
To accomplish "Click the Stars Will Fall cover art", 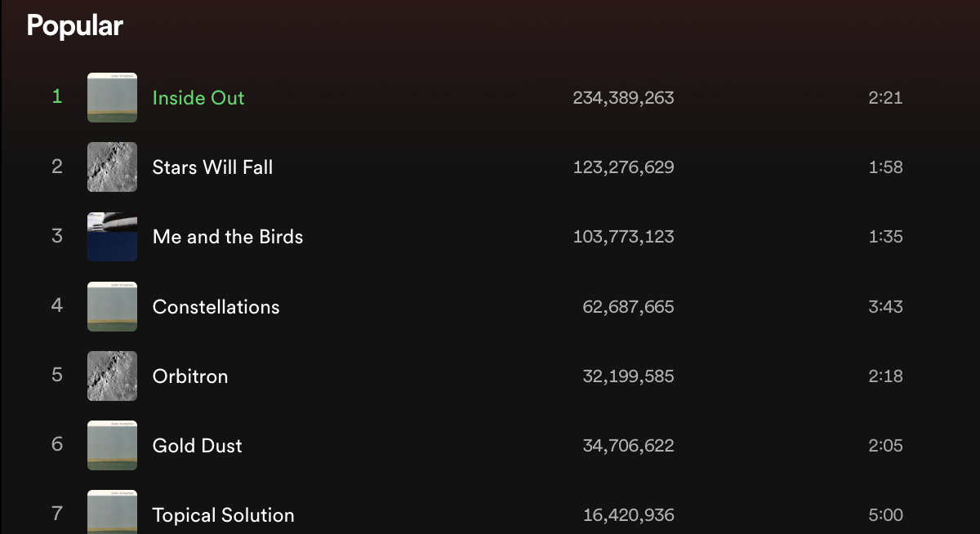I will [x=112, y=167].
